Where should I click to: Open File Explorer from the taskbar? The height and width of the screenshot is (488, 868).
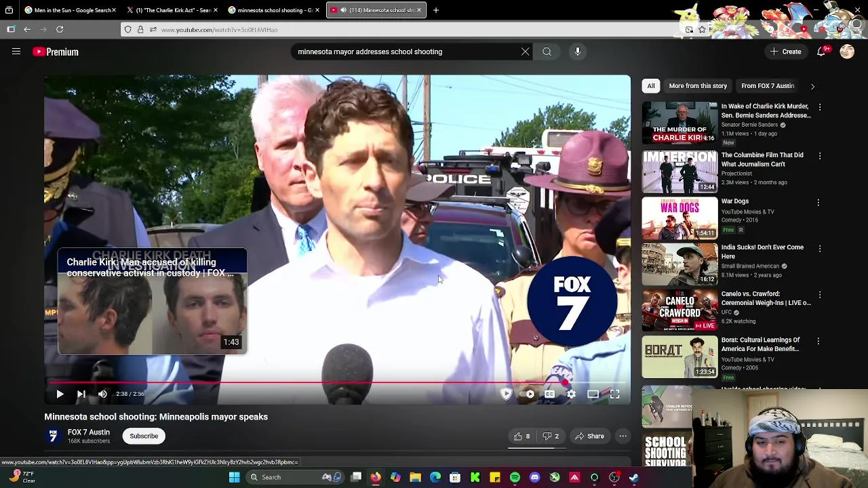(415, 477)
